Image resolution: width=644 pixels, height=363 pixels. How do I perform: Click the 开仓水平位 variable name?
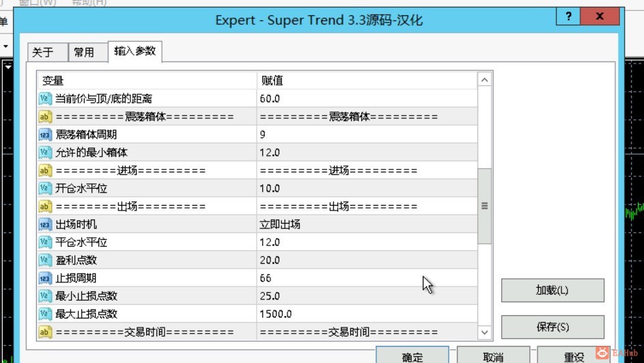pyautogui.click(x=81, y=188)
